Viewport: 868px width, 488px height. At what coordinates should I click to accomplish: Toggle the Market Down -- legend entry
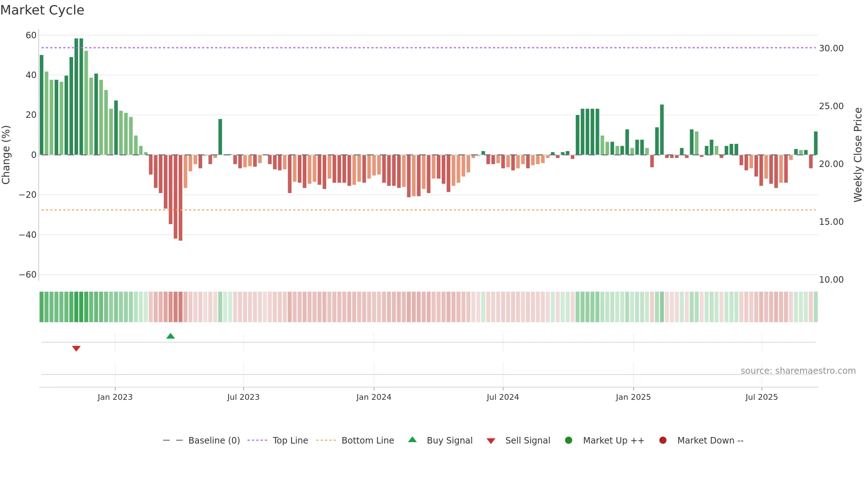pos(701,440)
